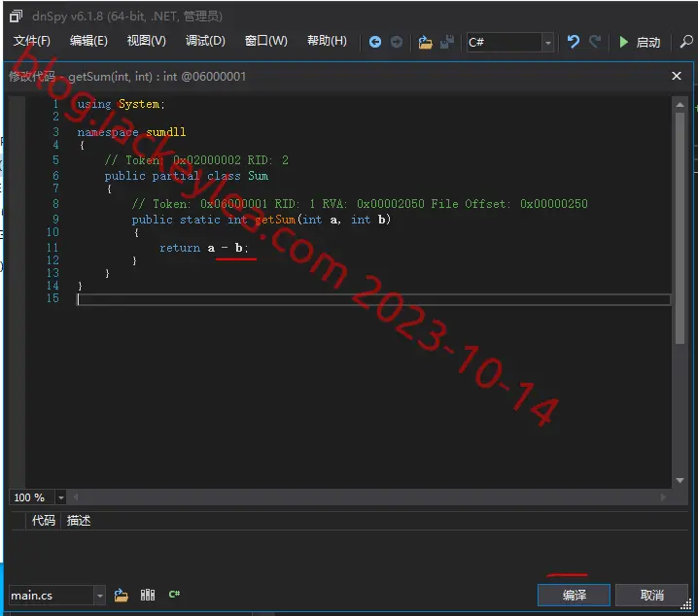
Task: Switch to the 描述 tab
Action: pyautogui.click(x=79, y=521)
